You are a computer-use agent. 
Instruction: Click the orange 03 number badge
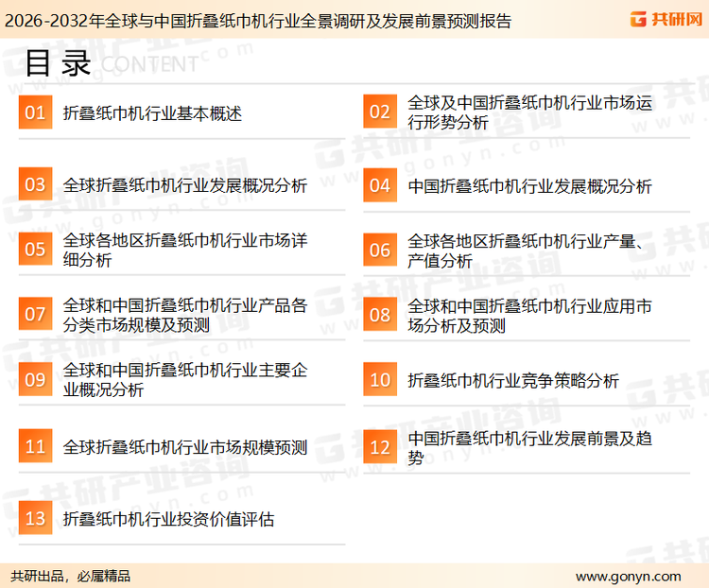point(35,184)
